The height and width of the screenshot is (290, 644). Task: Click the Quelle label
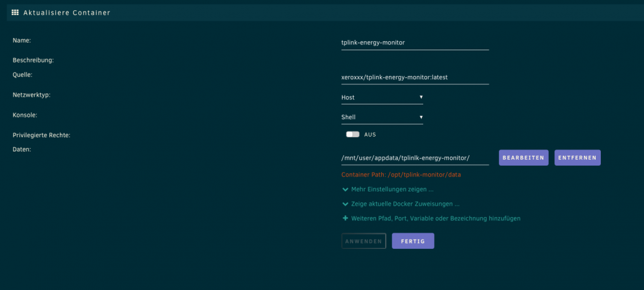(x=23, y=75)
